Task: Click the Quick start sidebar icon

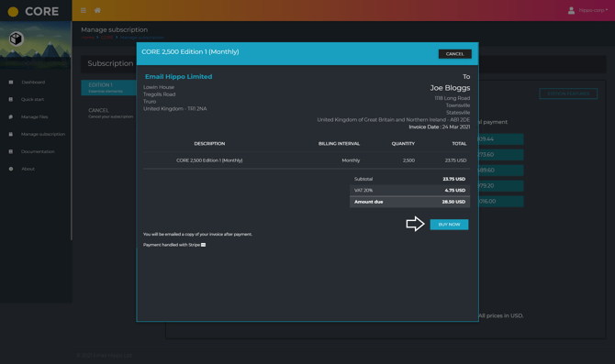Action: [x=11, y=100]
